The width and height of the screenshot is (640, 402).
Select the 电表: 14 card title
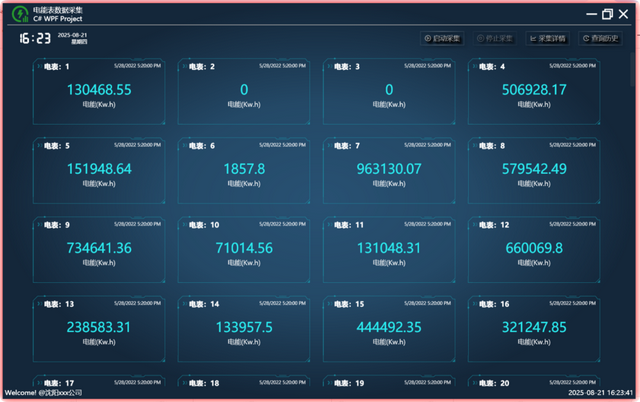(x=204, y=304)
